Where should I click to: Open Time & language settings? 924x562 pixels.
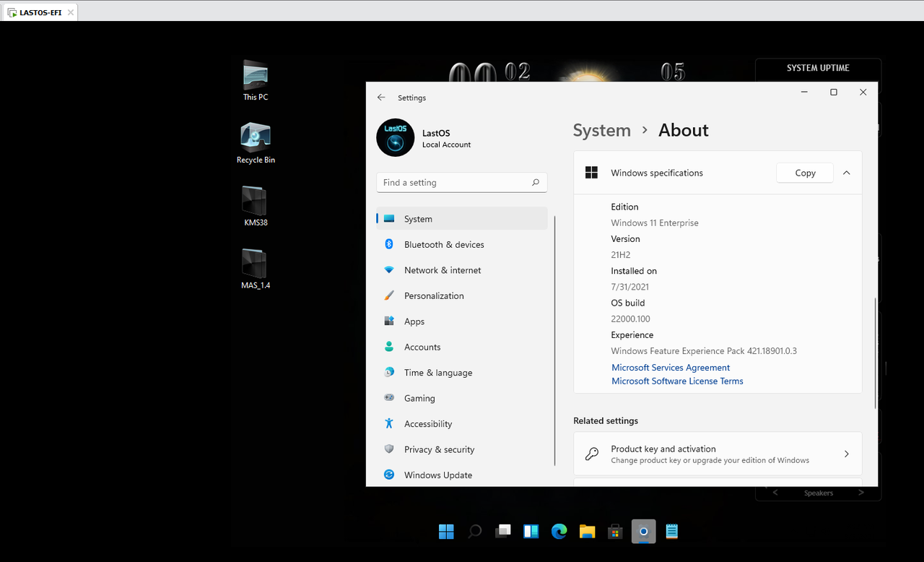462,372
